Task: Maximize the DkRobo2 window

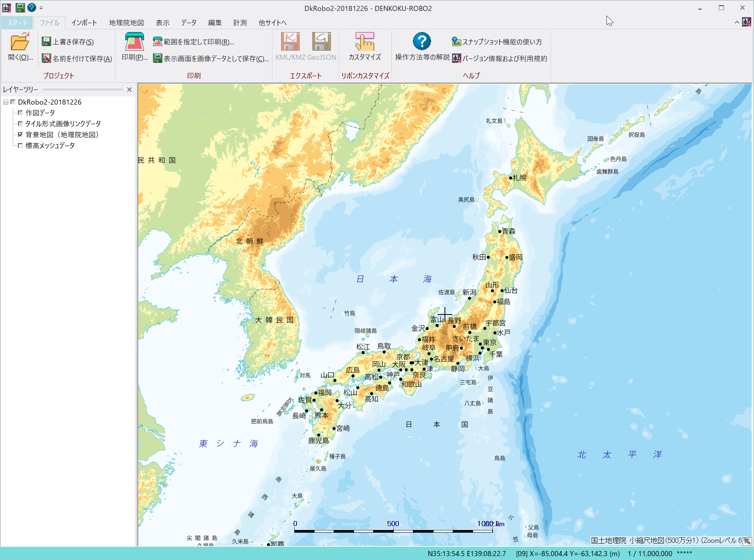Action: (x=721, y=8)
